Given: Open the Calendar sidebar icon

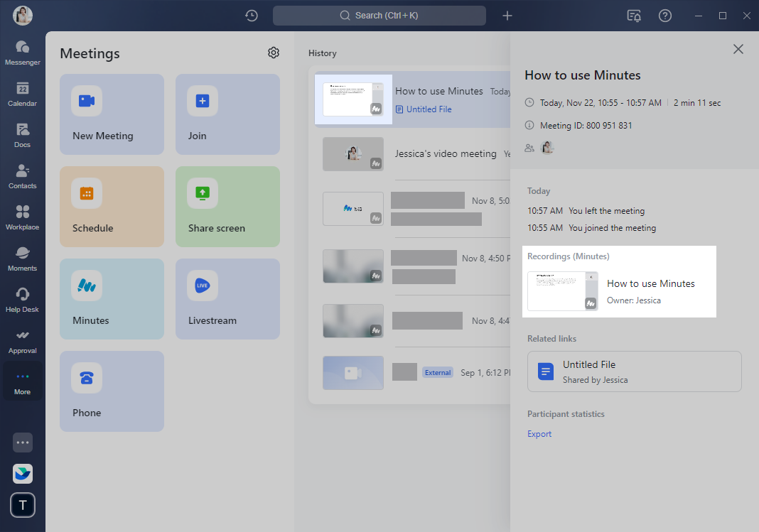Looking at the screenshot, I should (x=22, y=94).
